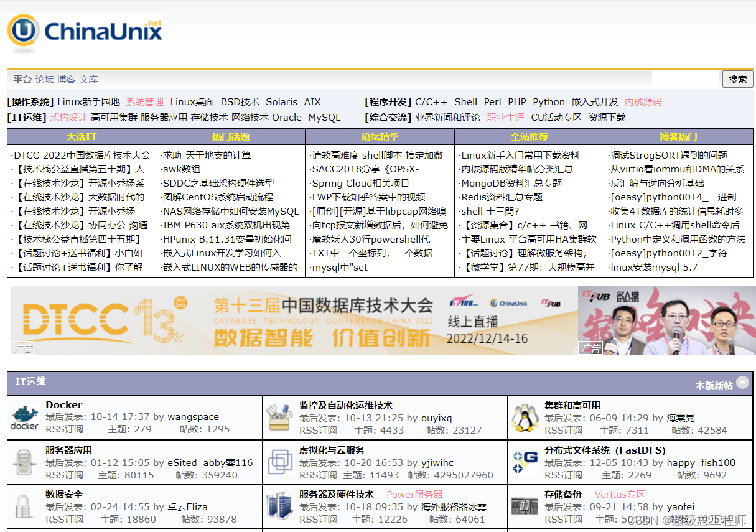This screenshot has width=756, height=532.
Task: Open the Power服务器 sub-forum link
Action: click(415, 495)
